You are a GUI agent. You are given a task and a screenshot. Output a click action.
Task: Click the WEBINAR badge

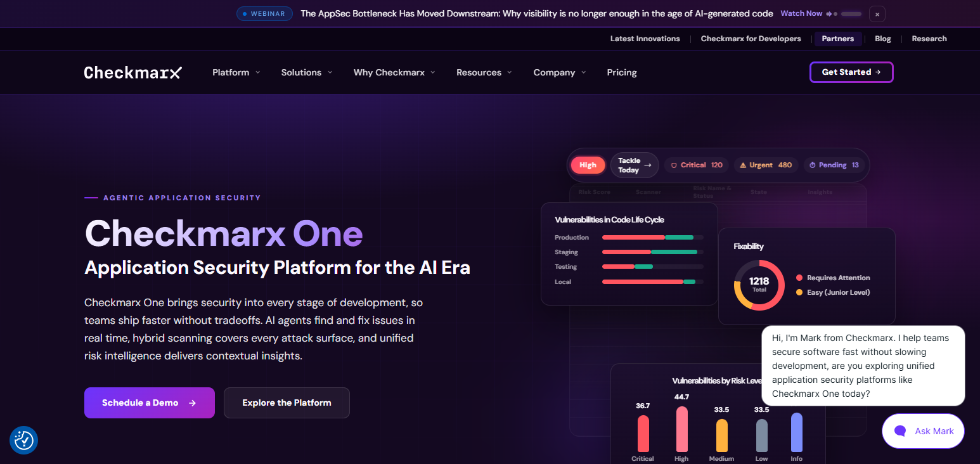point(264,13)
